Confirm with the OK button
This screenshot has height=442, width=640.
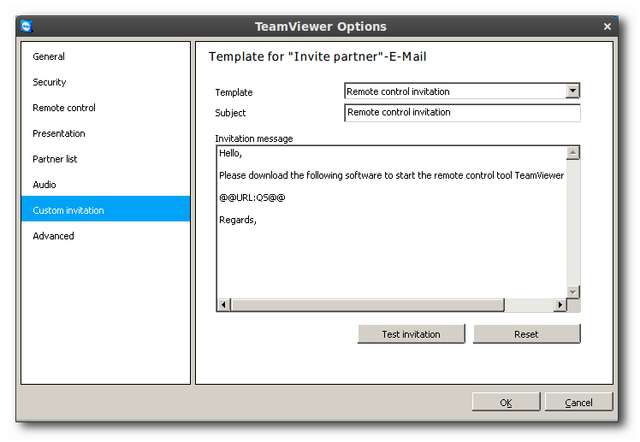coord(506,402)
